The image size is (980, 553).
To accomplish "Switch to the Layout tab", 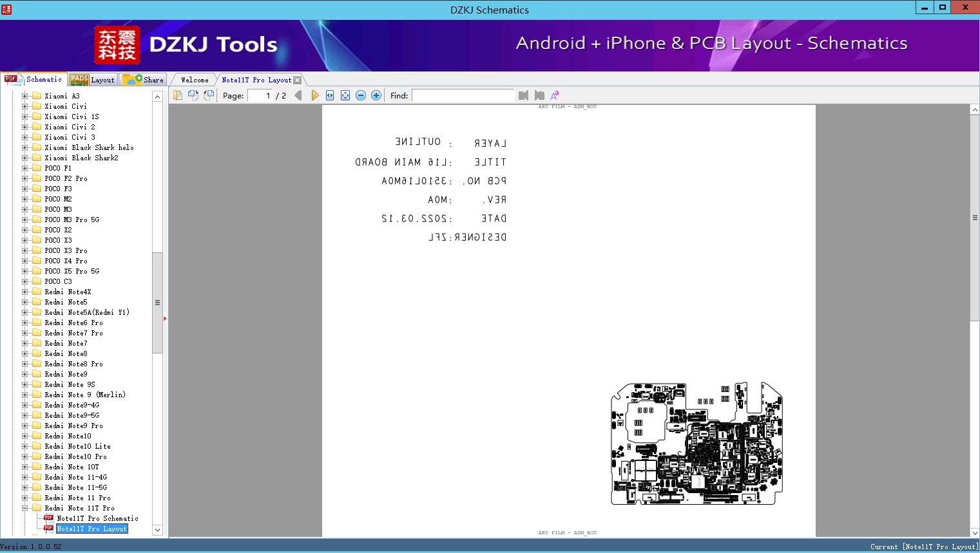I will pyautogui.click(x=92, y=80).
